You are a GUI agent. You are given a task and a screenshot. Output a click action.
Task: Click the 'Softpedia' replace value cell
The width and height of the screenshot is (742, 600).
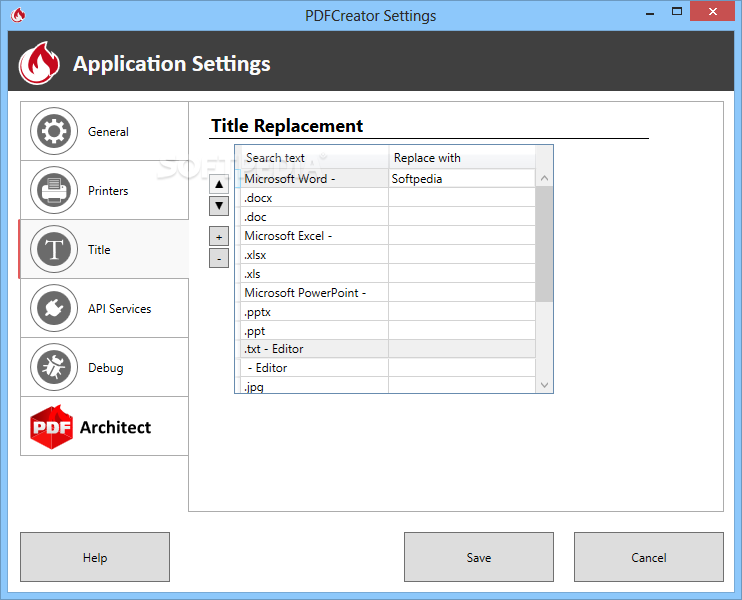(462, 178)
